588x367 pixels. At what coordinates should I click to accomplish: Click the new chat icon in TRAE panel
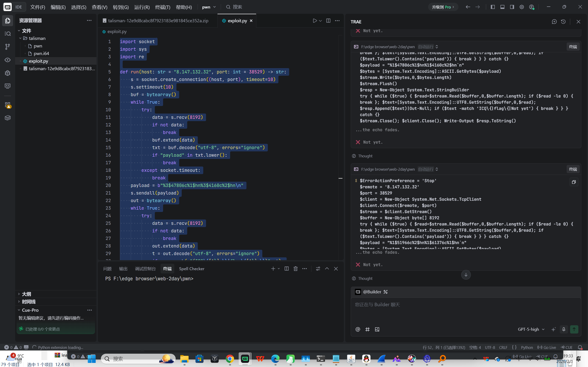[x=554, y=22]
